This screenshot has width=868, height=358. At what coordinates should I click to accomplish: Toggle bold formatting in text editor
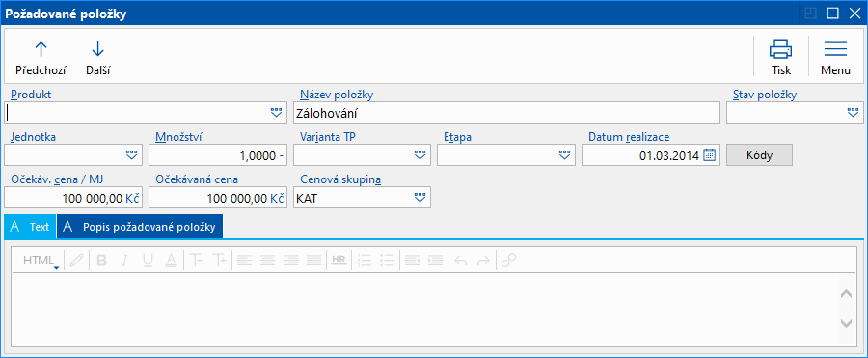coord(101,261)
